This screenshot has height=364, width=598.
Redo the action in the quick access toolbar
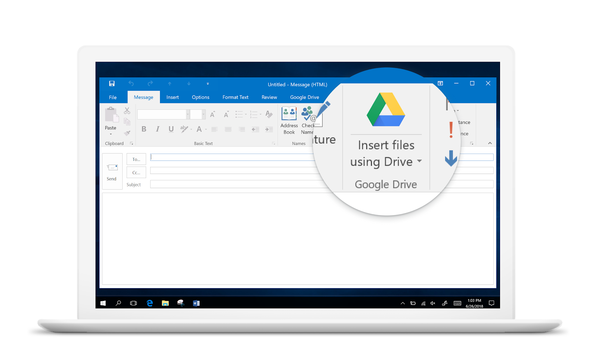[150, 84]
